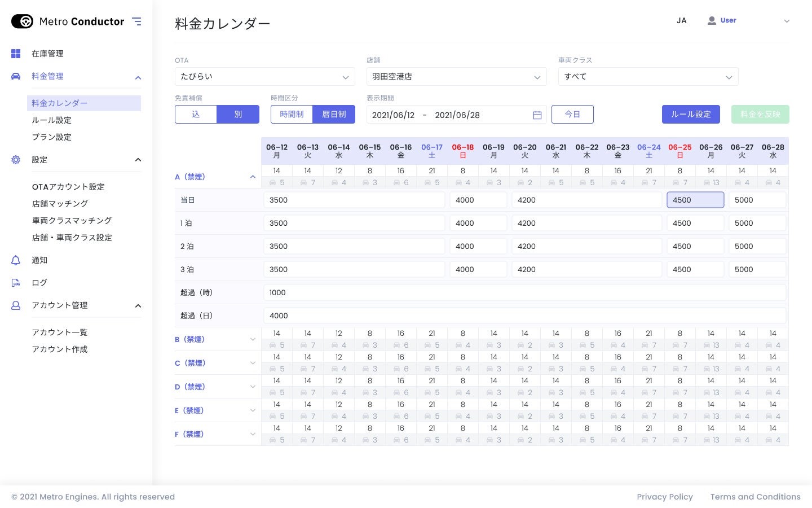Open the 店舗 羽田空港店 dropdown
The width and height of the screenshot is (812, 508).
[x=457, y=77]
